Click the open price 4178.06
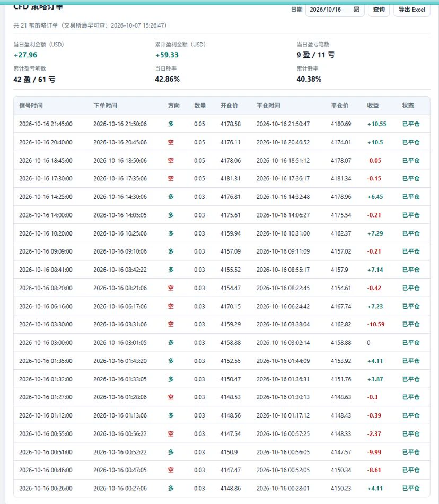This screenshot has height=504, width=439. tap(230, 160)
